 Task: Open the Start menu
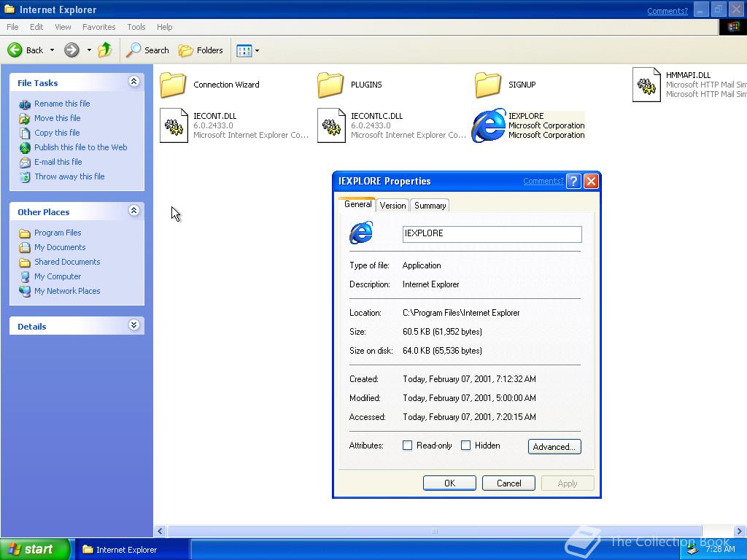35,549
